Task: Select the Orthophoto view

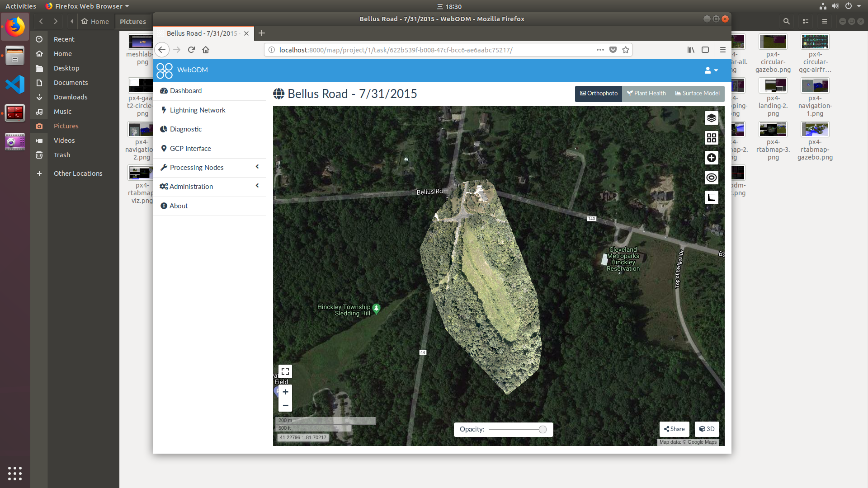Action: tap(598, 94)
